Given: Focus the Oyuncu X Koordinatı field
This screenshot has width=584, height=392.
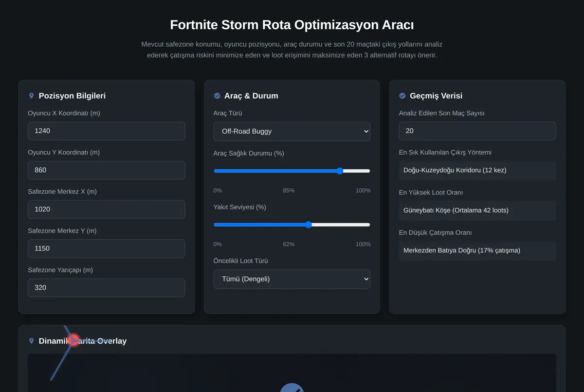Looking at the screenshot, I should click(x=107, y=131).
